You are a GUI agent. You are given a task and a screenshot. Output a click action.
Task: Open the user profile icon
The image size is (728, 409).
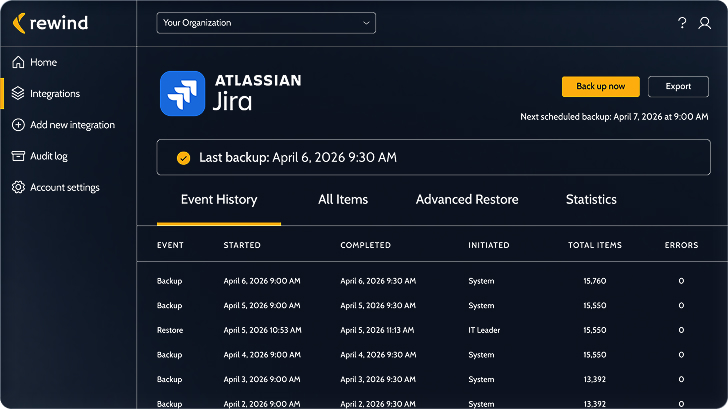[x=704, y=23]
